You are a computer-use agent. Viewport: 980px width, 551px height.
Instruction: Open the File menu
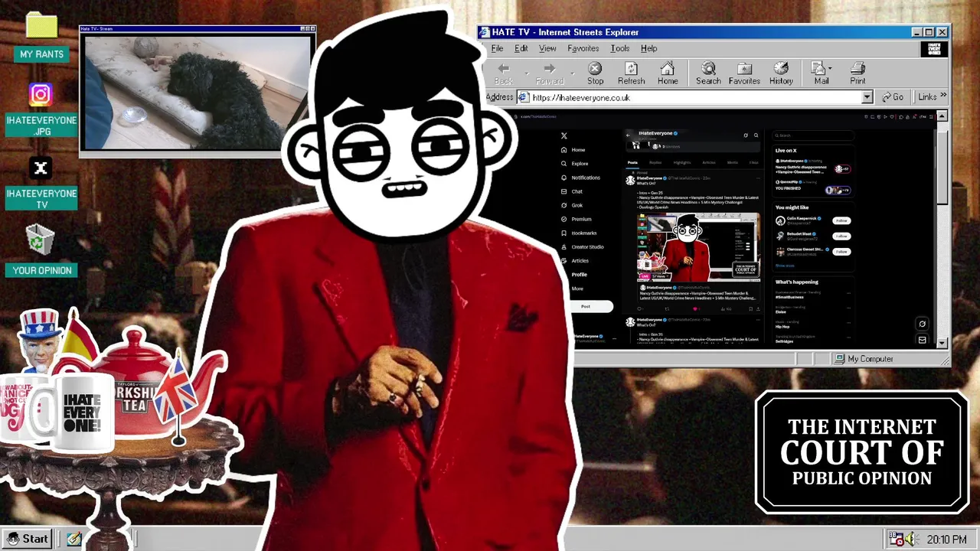tap(497, 48)
